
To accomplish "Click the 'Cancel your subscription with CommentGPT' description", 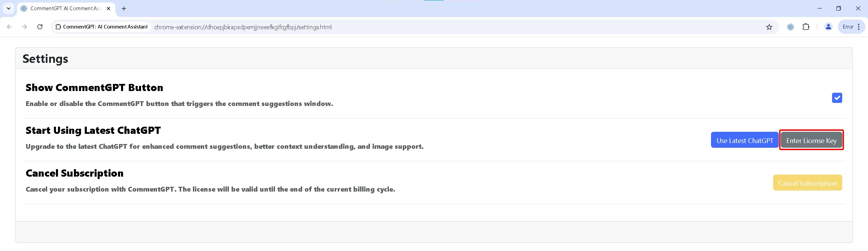I will pos(211,189).
